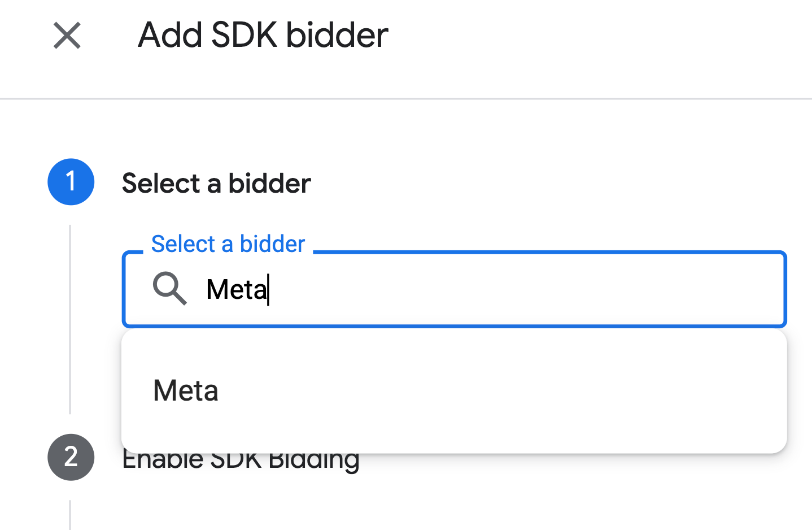Click the magnifier search icon
The image size is (812, 530).
(169, 289)
